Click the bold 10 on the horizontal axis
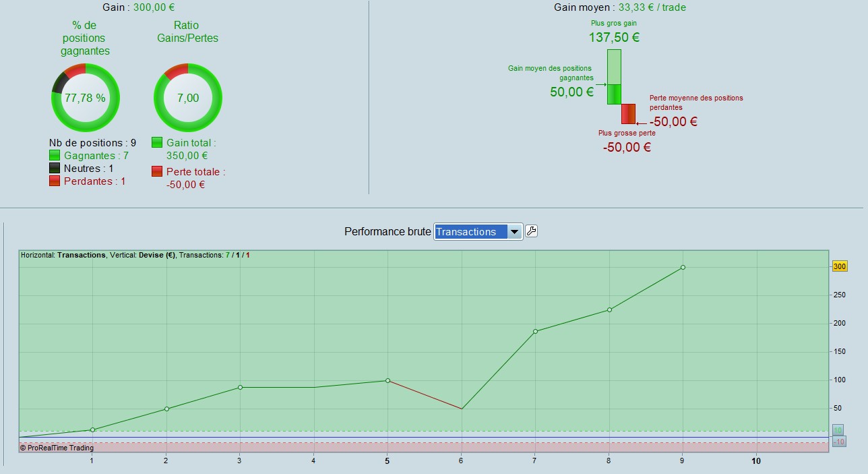The image size is (868, 474). 756,461
